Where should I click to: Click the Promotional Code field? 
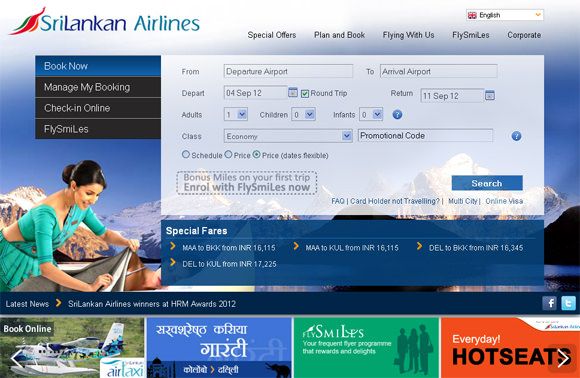[425, 136]
